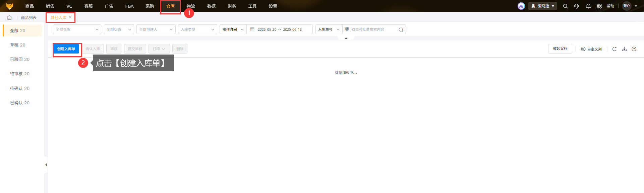Open the 全部创建人 dropdown
The width and height of the screenshot is (644, 193).
click(156, 29)
